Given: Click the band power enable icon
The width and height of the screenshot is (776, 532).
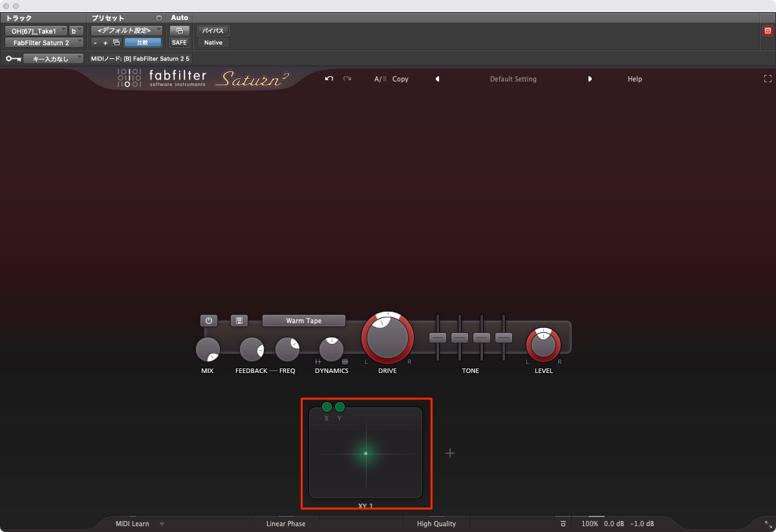Looking at the screenshot, I should 208,321.
